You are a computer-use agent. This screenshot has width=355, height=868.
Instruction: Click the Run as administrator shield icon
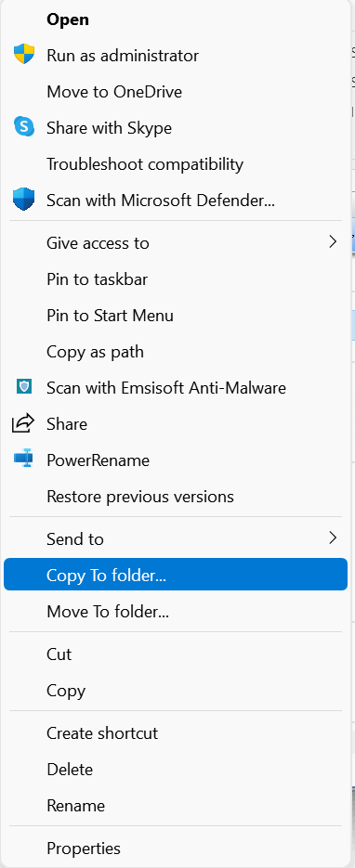tap(24, 55)
